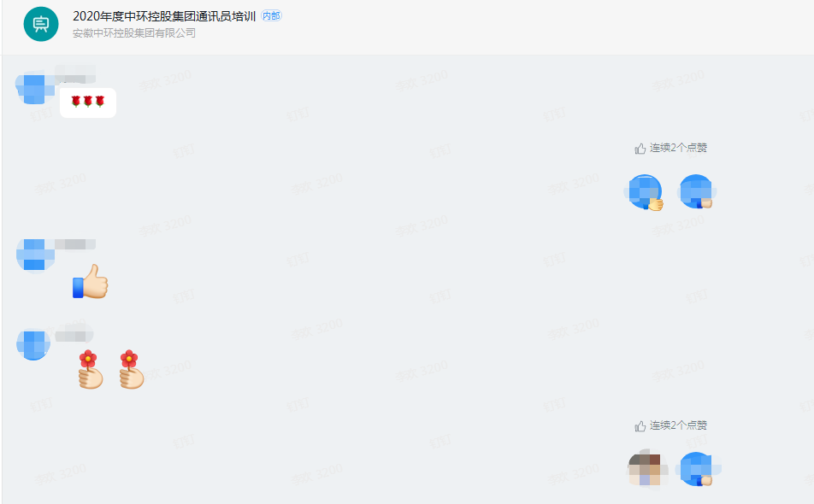Click the three roses message bubble

pos(88,103)
